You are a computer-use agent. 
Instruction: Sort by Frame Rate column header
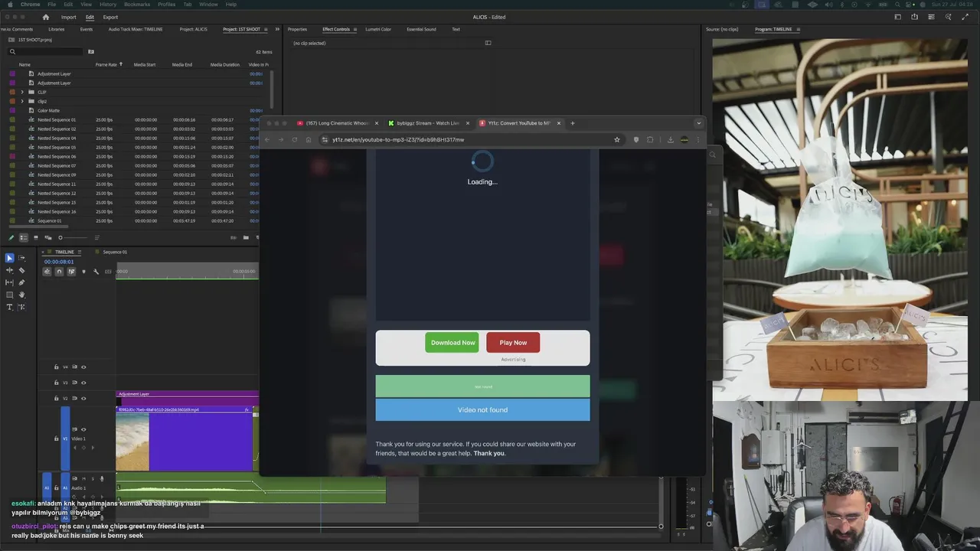pos(106,64)
